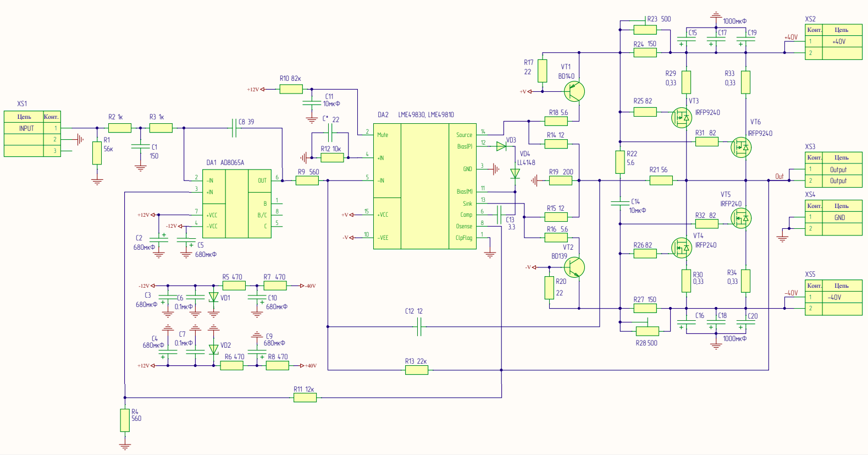Click the VD4 LL4148 diode symbol
The width and height of the screenshot is (868, 455).
click(515, 173)
